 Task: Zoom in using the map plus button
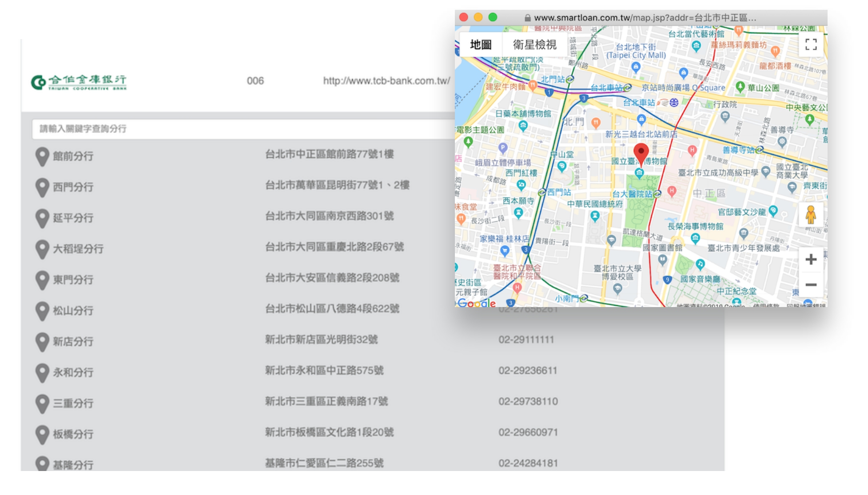(x=811, y=259)
